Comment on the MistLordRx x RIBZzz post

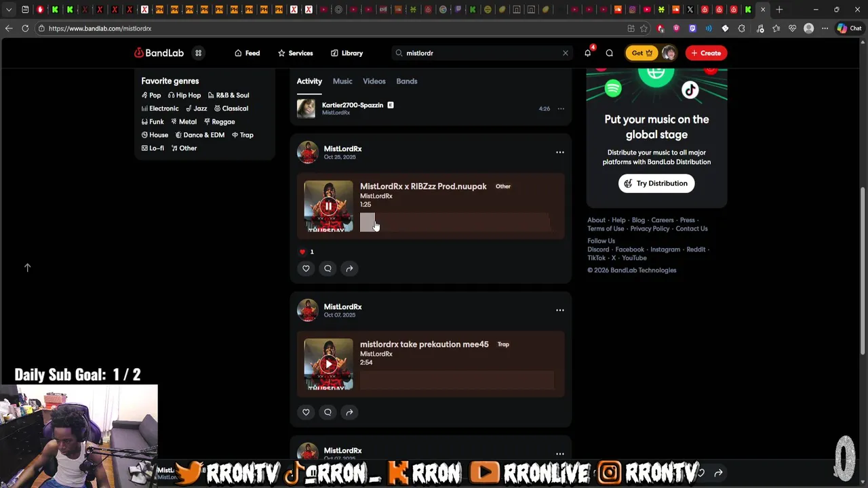pyautogui.click(x=328, y=268)
